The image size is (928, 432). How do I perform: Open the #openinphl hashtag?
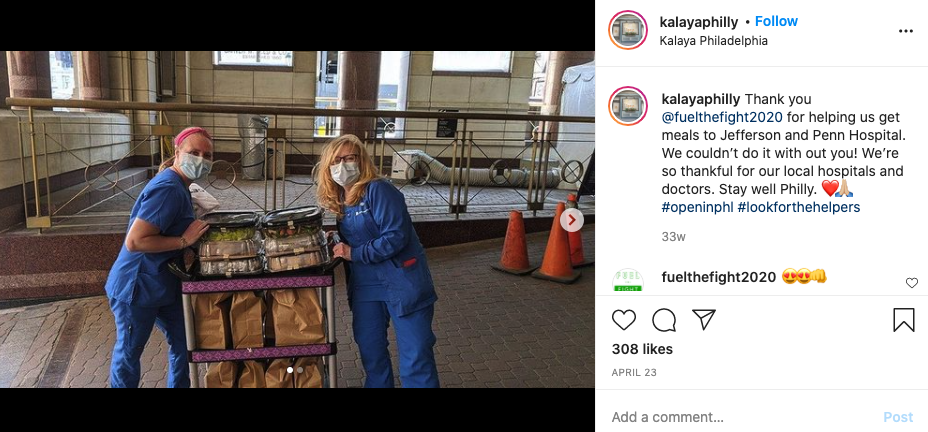pos(697,207)
